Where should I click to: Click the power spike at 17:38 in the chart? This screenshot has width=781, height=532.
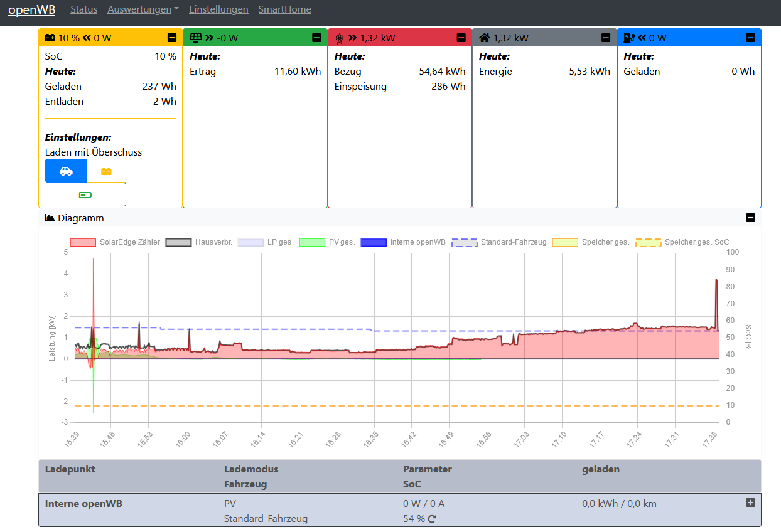click(x=716, y=304)
